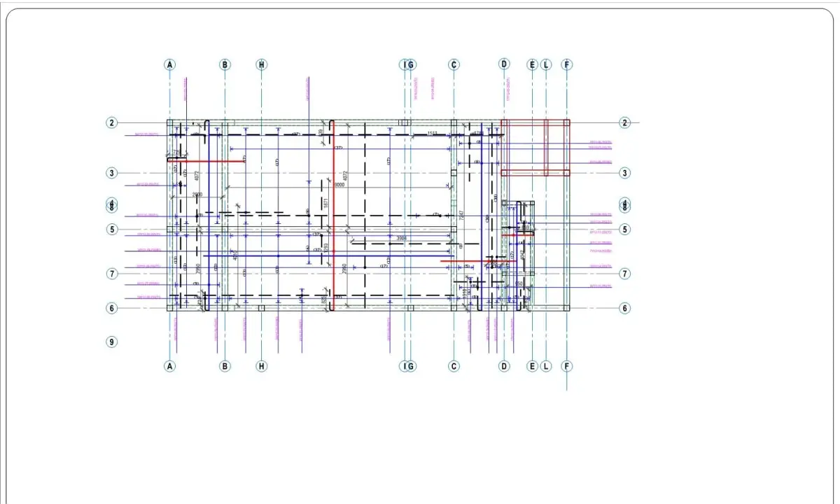
Task: Click grid bubble A at the top
Action: 169,64
